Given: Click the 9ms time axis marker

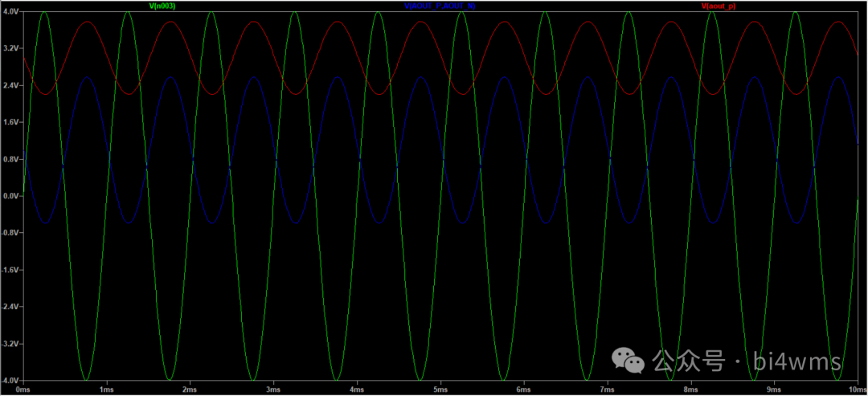Looking at the screenshot, I should 773,390.
